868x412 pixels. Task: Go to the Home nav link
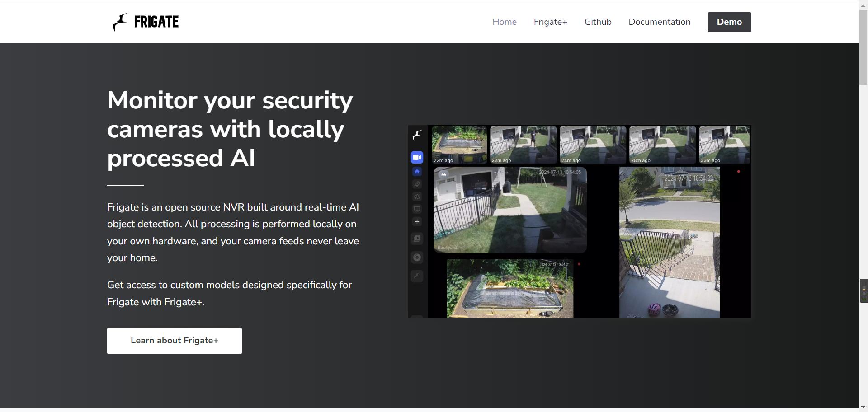pyautogui.click(x=505, y=22)
